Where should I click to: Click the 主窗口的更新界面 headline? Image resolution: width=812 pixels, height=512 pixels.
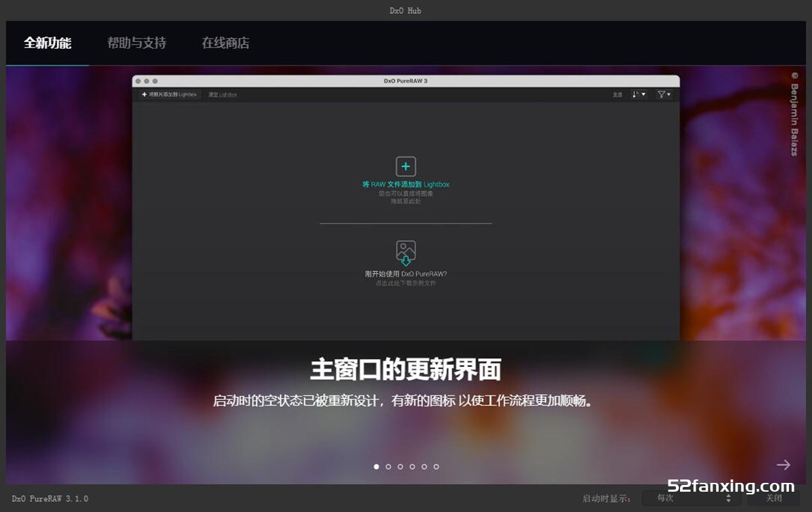[406, 370]
